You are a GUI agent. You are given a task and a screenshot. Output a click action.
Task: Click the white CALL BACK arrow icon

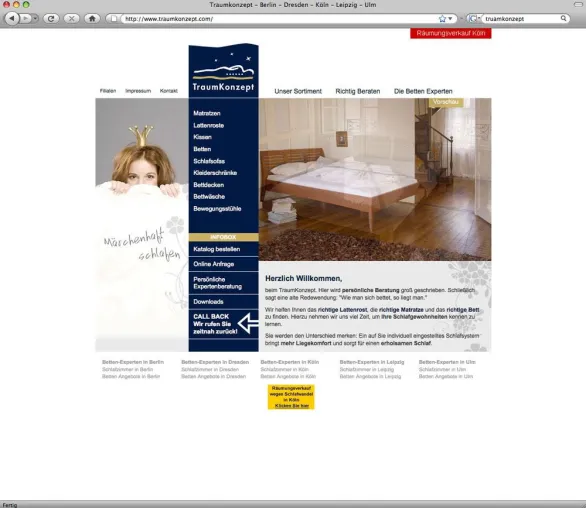248,323
